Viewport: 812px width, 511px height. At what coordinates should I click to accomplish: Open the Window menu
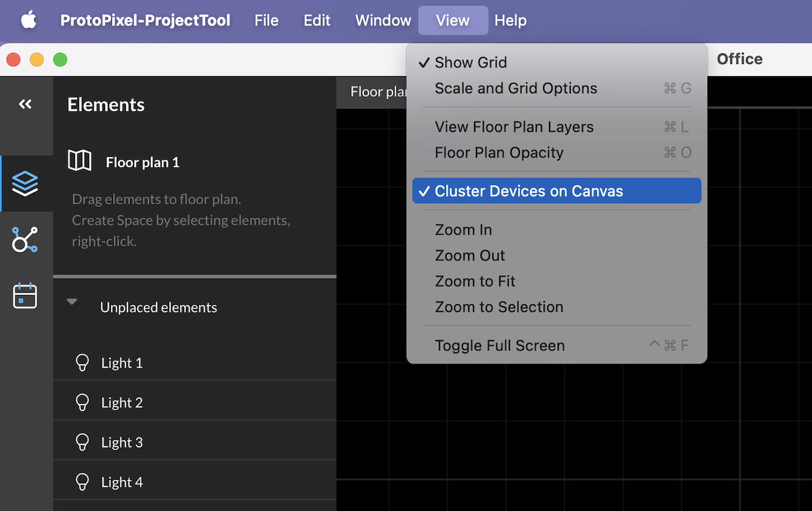point(383,20)
